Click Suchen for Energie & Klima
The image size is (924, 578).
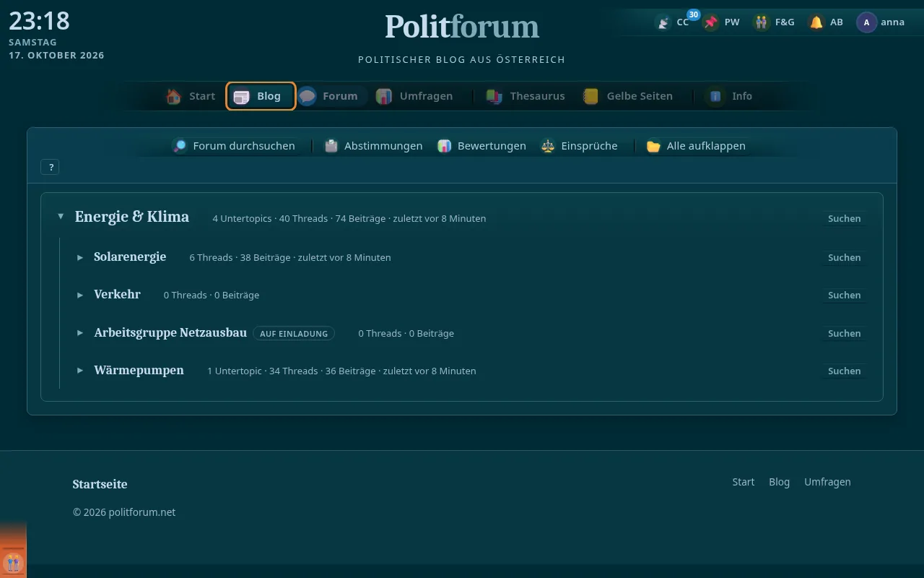click(844, 218)
